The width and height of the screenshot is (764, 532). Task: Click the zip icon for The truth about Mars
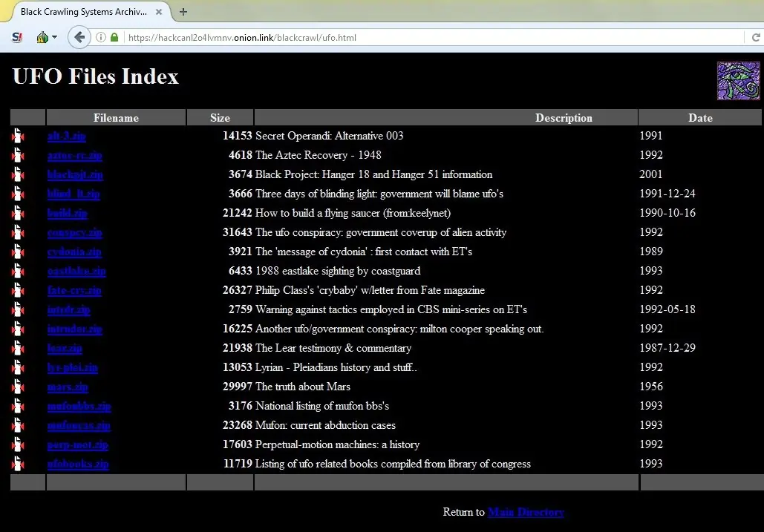[x=18, y=387]
